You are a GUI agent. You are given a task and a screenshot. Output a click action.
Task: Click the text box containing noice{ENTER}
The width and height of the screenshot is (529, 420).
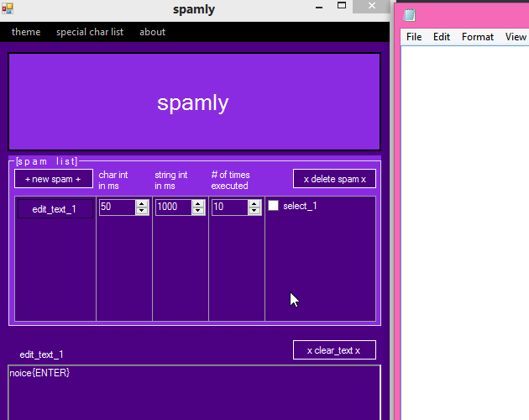click(194, 392)
